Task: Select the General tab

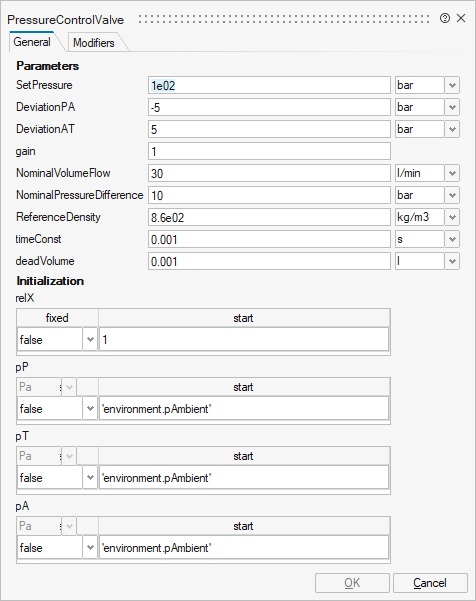Action: point(32,42)
